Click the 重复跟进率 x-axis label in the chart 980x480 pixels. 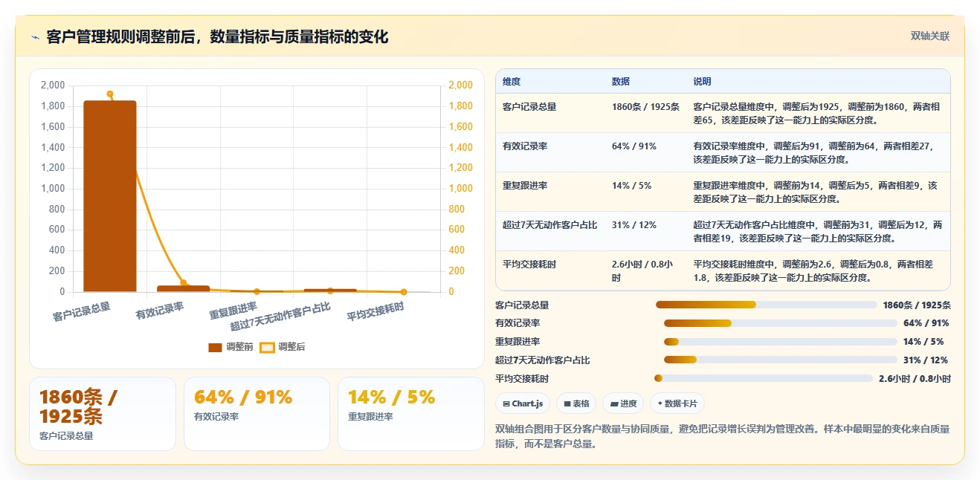(233, 310)
